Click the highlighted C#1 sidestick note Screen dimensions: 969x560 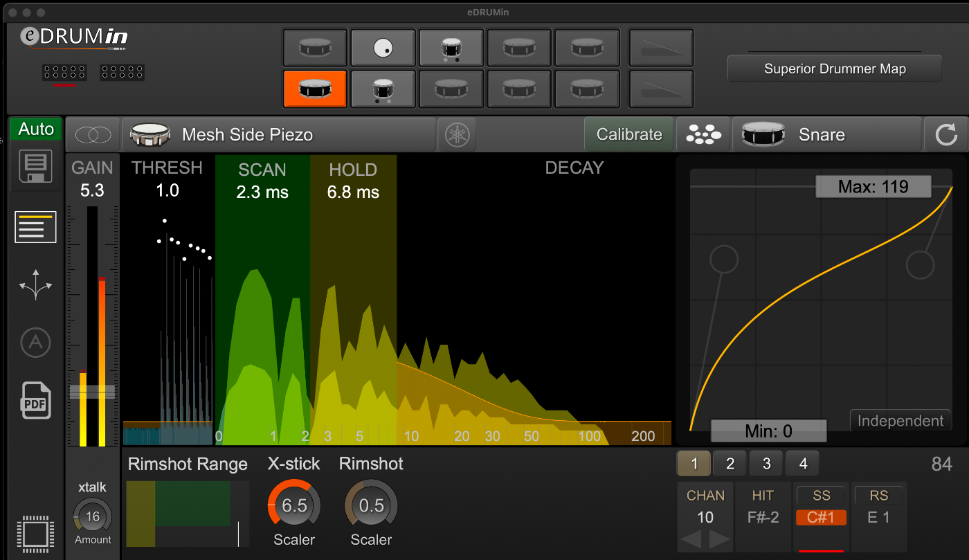822,517
